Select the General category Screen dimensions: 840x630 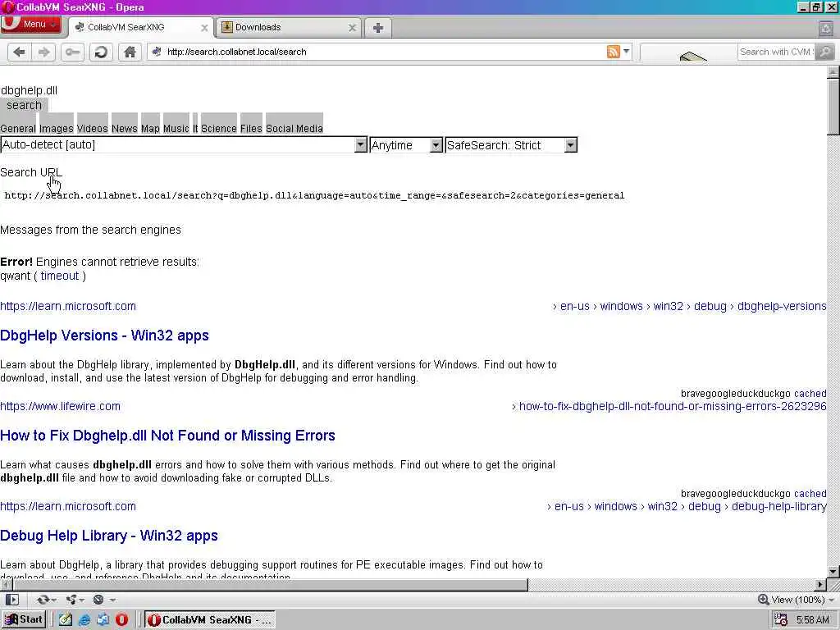(x=18, y=129)
